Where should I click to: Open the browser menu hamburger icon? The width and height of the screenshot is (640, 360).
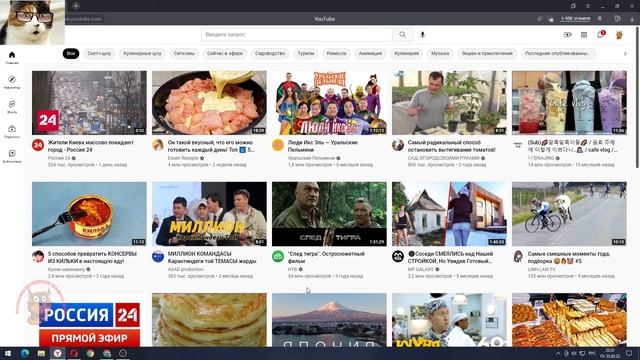point(588,6)
